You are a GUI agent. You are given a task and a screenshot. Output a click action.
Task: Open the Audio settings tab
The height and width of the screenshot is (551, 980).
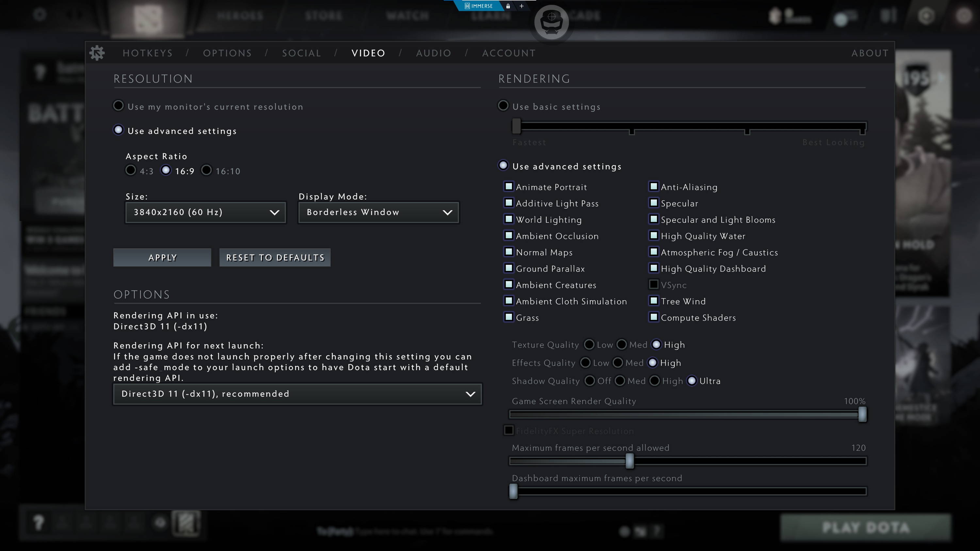pos(434,53)
